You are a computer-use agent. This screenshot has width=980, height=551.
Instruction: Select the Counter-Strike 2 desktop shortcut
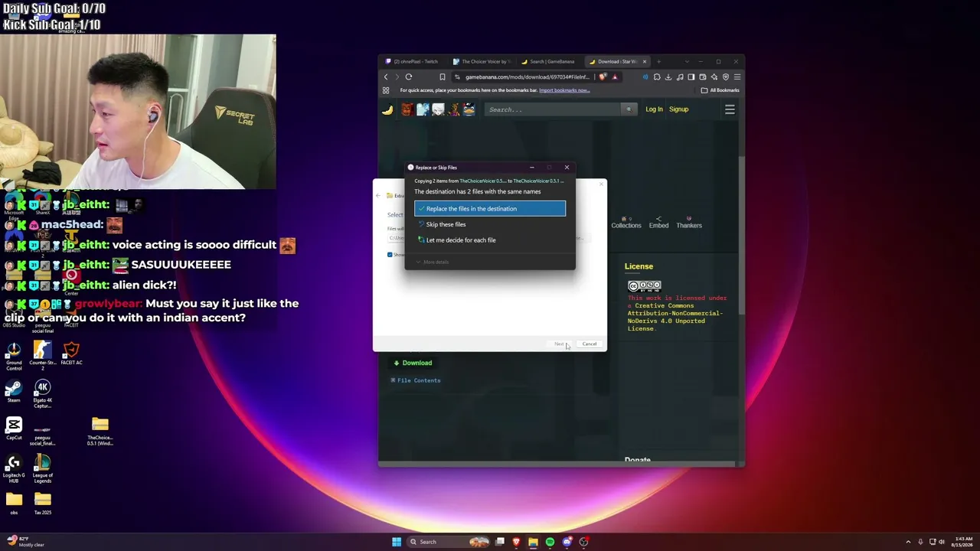43,356
